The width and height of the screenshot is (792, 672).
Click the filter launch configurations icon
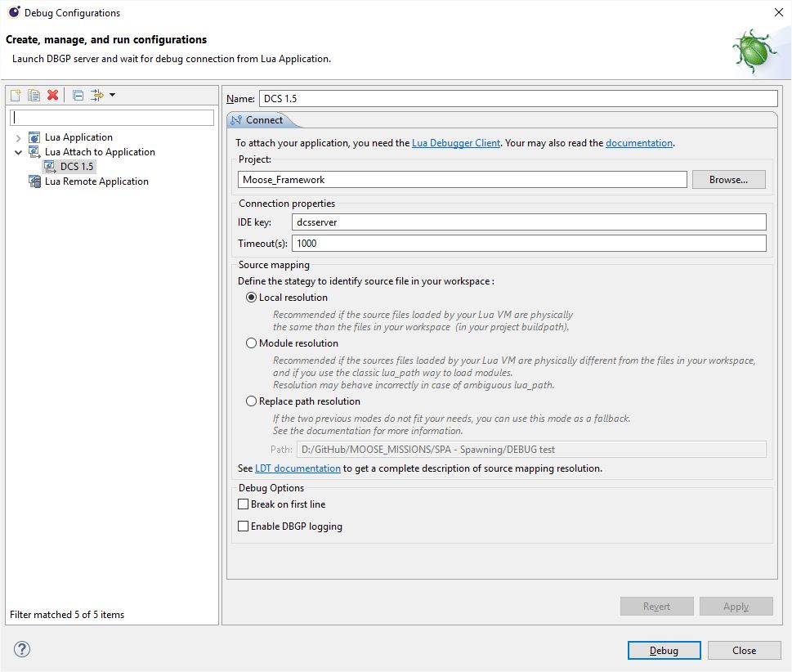97,95
